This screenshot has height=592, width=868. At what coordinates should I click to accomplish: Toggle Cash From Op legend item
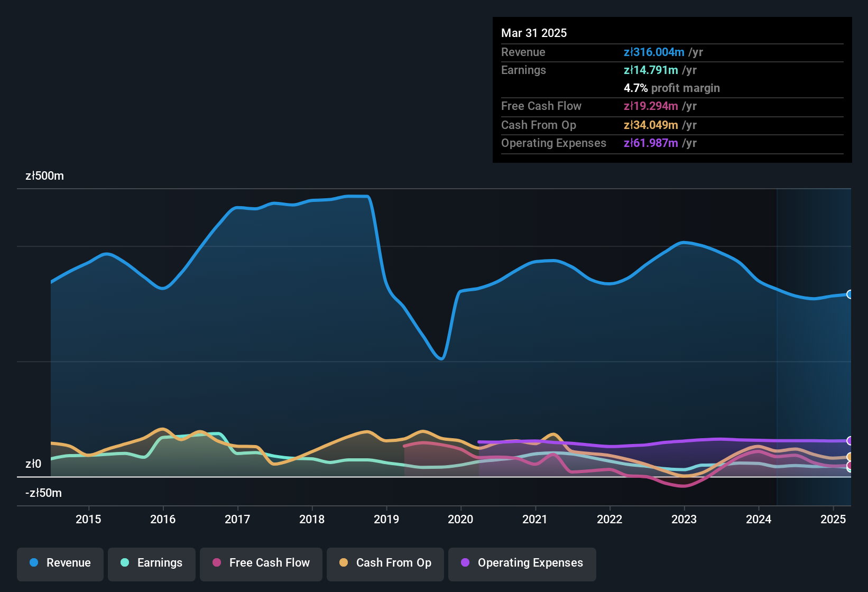[x=385, y=563]
